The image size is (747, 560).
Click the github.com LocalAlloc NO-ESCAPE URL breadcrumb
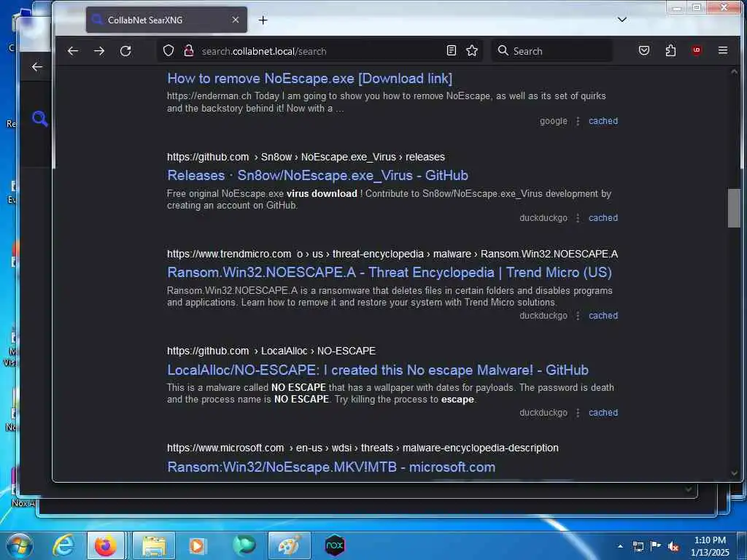click(x=271, y=351)
